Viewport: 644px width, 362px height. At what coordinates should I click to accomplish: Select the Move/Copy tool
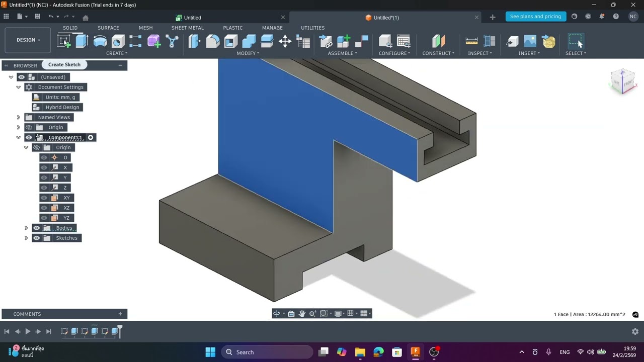click(x=285, y=41)
